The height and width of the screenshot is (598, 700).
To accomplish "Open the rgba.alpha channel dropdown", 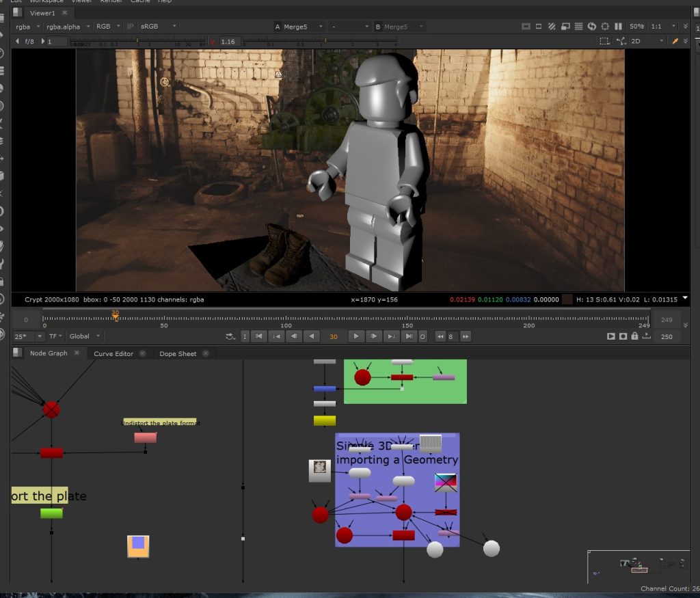I will coord(68,27).
